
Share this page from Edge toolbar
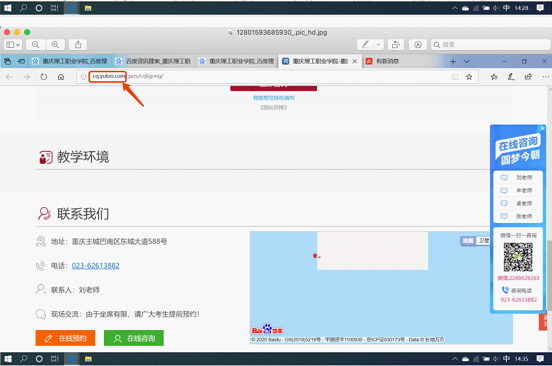pyautogui.click(x=528, y=77)
